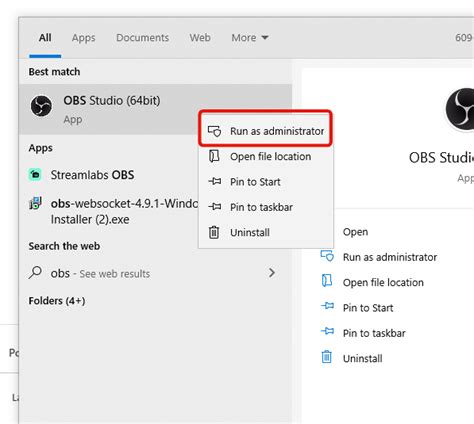Screen dimensions: 474x424
Task: Switch to the Documents tab
Action: 142,38
